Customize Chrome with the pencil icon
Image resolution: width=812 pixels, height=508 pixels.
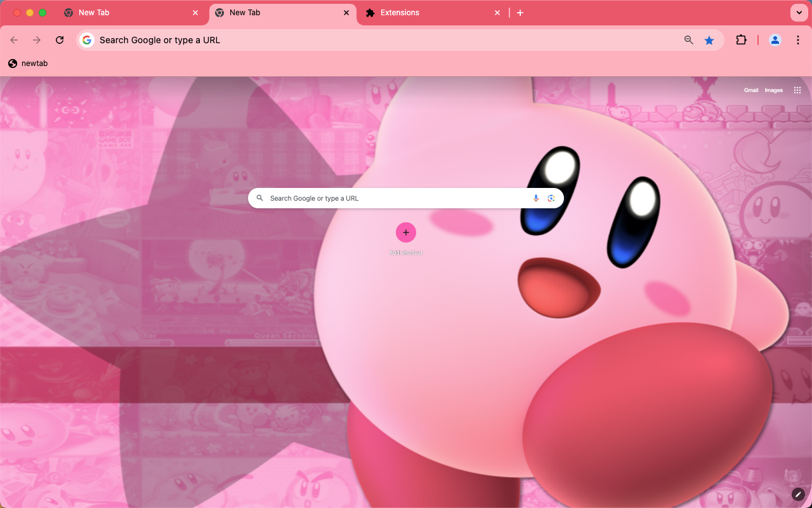(798, 494)
